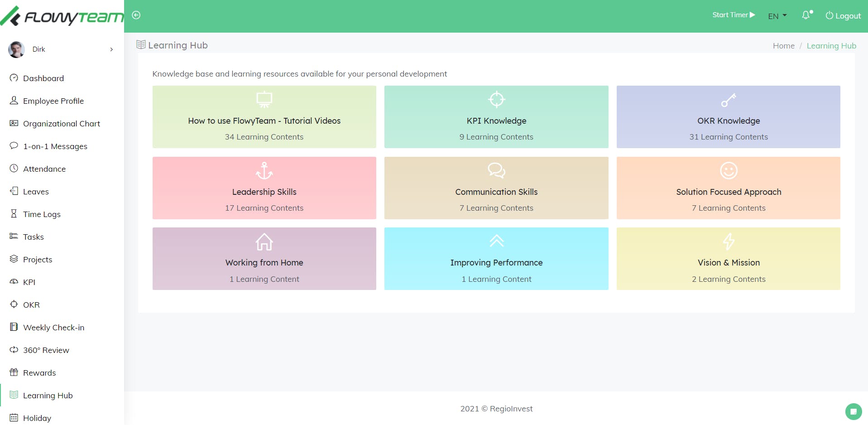Click the house icon on Working from Home
The width and height of the screenshot is (868, 425).
click(x=264, y=241)
